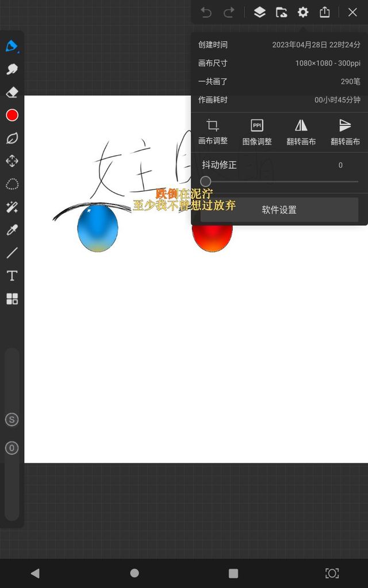Tap the Android back navigation button
This screenshot has width=368, height=588.
pyautogui.click(x=35, y=573)
